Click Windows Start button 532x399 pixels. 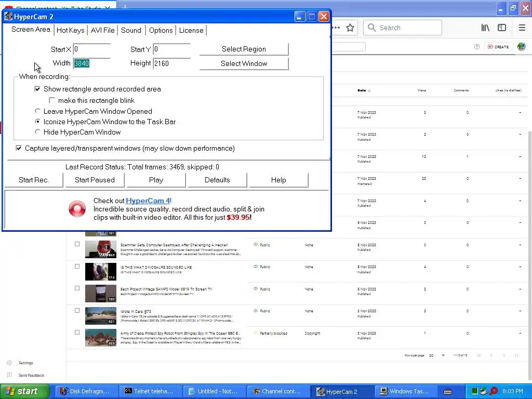(x=25, y=391)
